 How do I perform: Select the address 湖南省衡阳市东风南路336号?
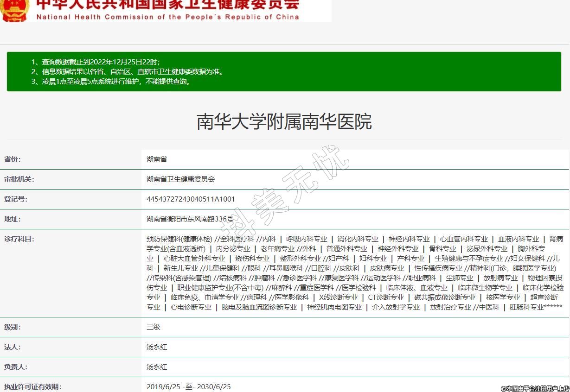click(190, 219)
